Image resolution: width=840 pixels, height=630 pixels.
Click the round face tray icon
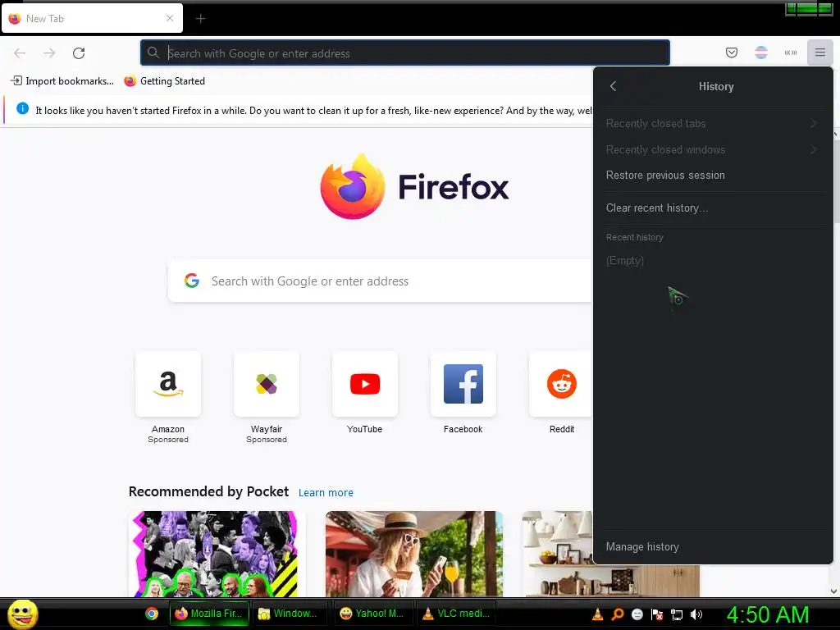[637, 614]
